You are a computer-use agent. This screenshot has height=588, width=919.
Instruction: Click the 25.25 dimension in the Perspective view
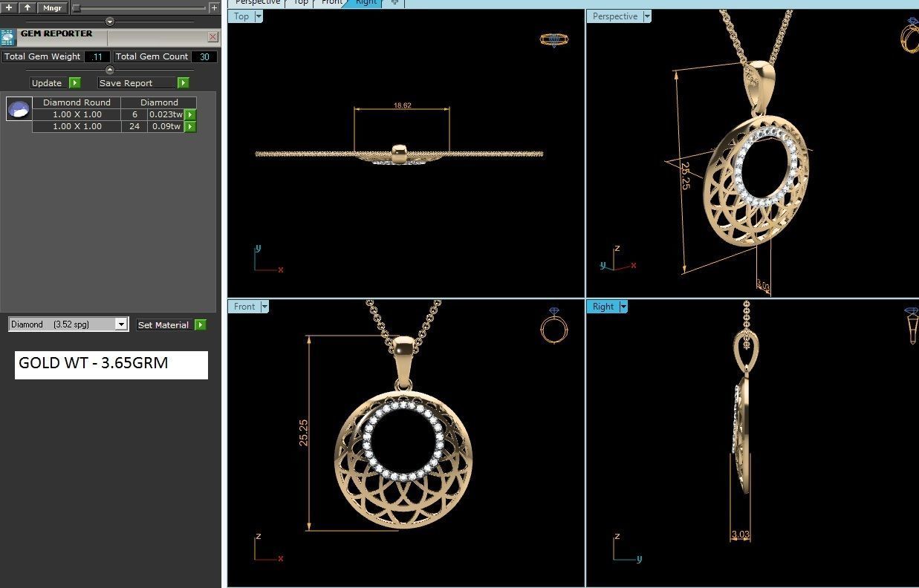click(x=686, y=176)
